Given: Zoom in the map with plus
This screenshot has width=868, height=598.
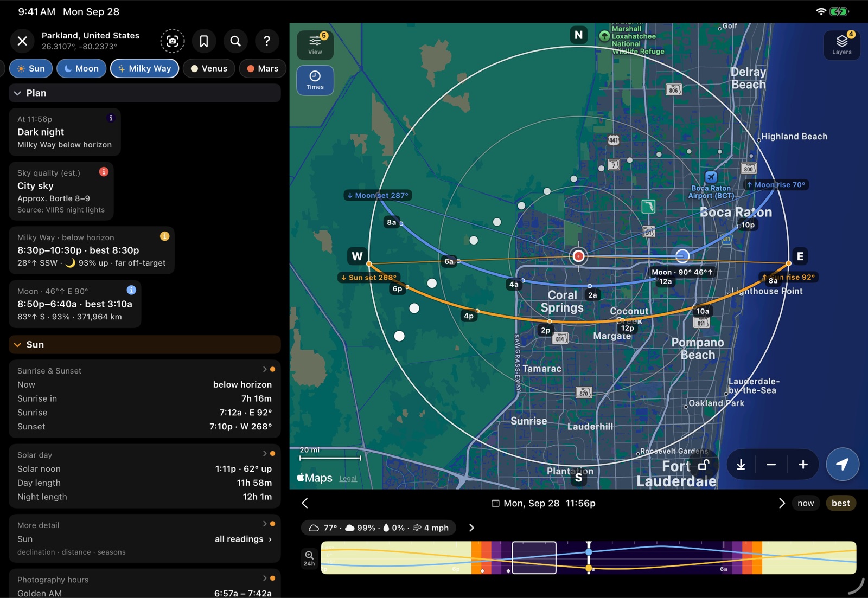Looking at the screenshot, I should [x=803, y=465].
